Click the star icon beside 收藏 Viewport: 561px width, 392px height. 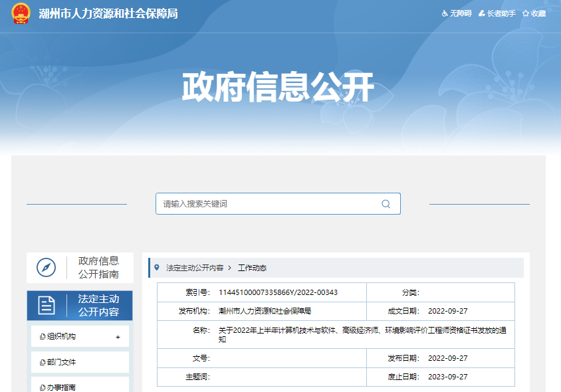click(x=525, y=13)
